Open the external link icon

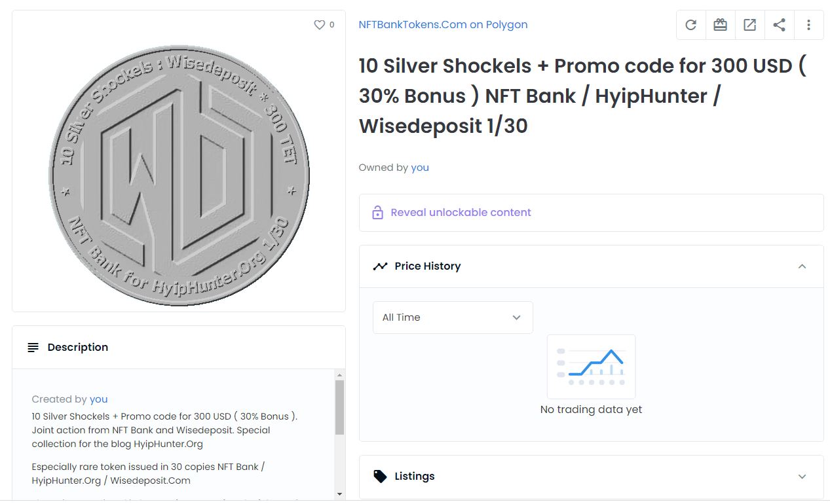pyautogui.click(x=749, y=25)
